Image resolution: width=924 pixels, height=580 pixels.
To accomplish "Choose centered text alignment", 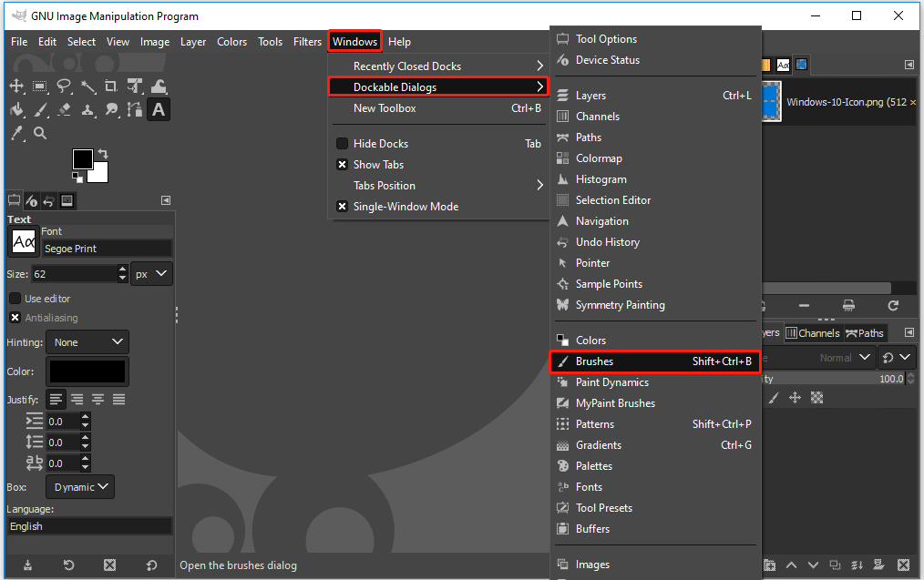I will [x=98, y=400].
